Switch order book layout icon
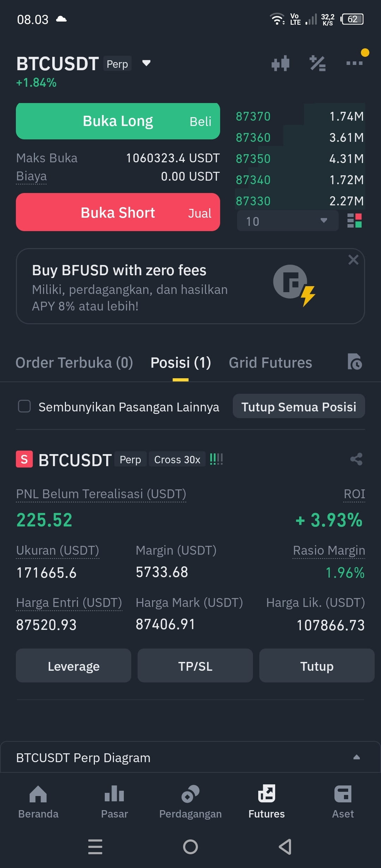The image size is (381, 868). [x=355, y=221]
